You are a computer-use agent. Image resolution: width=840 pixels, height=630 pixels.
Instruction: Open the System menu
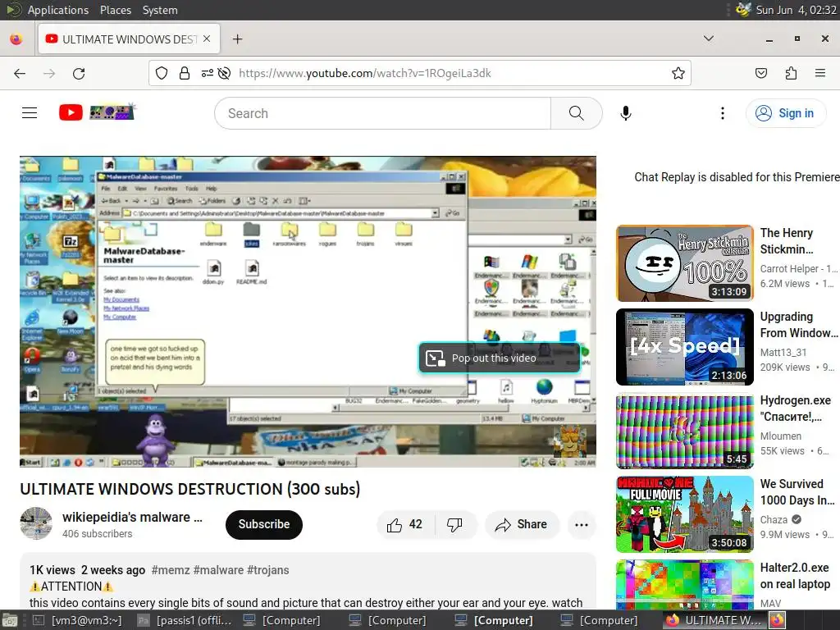pos(160,10)
